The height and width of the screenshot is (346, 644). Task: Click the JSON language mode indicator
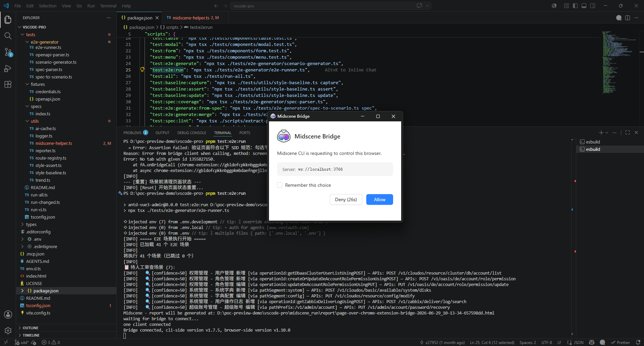tap(579, 342)
